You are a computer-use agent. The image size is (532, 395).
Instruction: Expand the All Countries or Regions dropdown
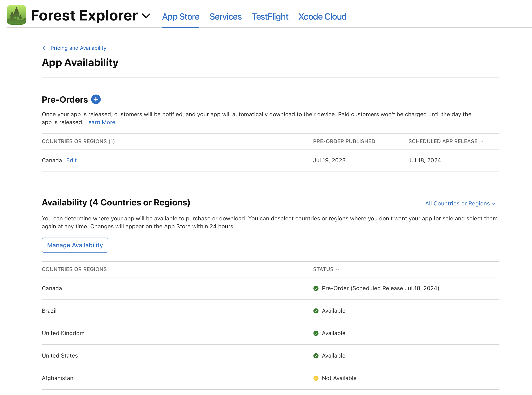click(460, 203)
